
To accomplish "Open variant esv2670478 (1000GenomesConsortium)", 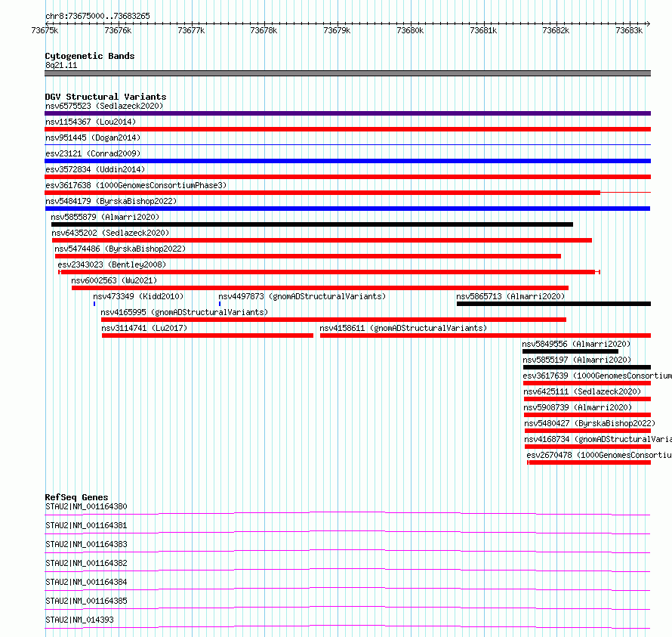I will click(x=600, y=455).
